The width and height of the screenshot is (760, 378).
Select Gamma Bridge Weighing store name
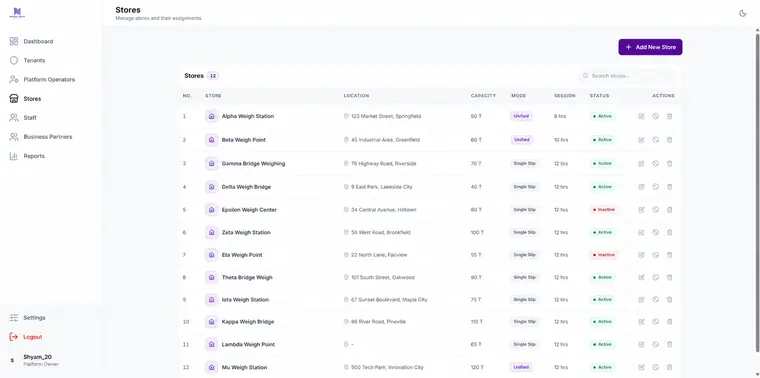click(x=253, y=164)
